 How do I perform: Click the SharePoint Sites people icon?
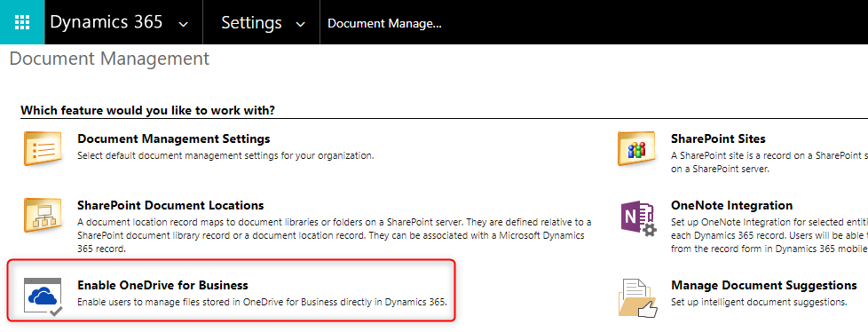(636, 148)
